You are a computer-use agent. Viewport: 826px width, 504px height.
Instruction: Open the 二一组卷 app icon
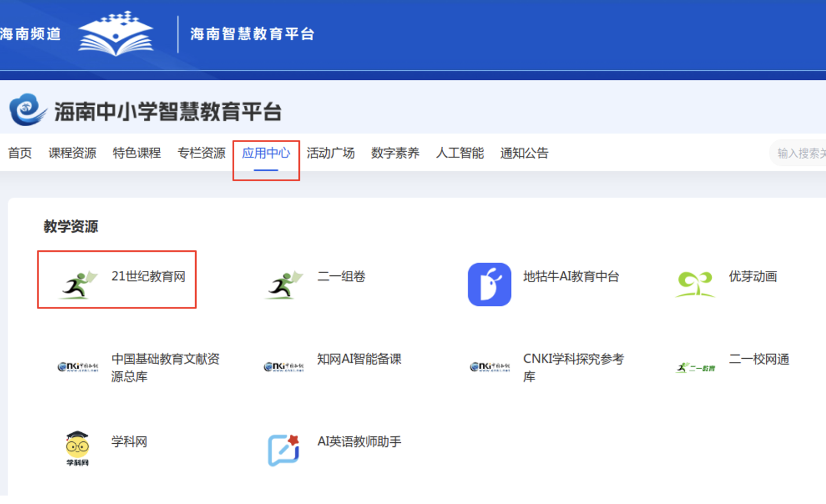tap(283, 284)
